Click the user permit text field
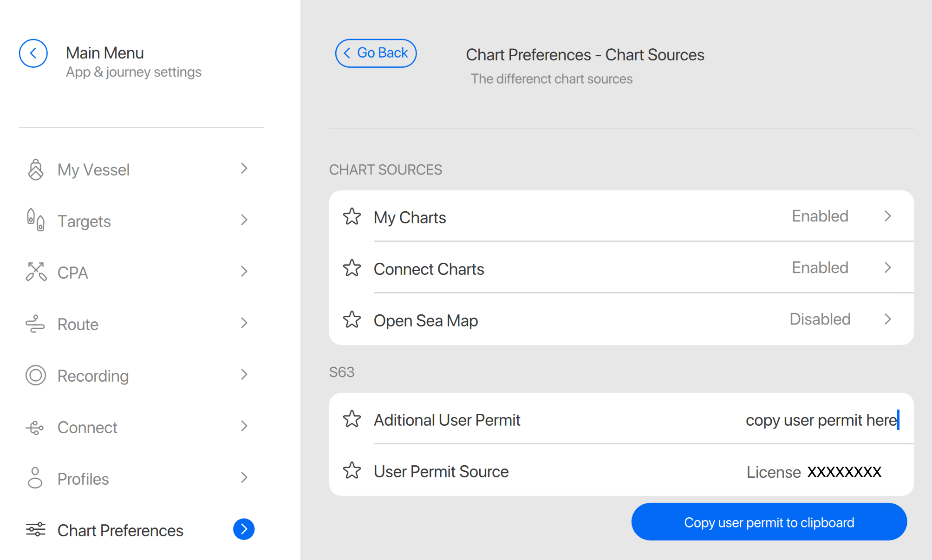Viewport: 932px width, 560px height. (x=821, y=420)
